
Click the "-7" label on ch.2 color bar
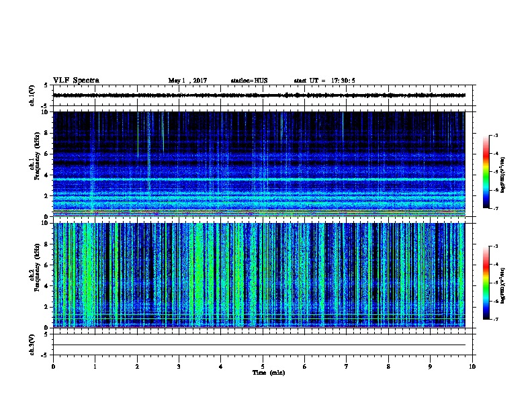click(x=495, y=319)
